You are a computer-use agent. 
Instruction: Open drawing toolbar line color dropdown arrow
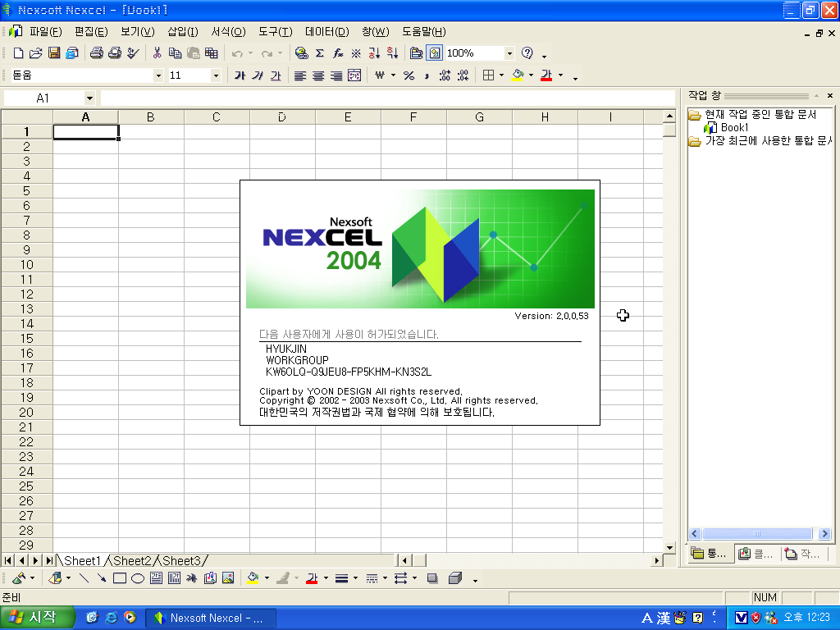[x=296, y=578]
